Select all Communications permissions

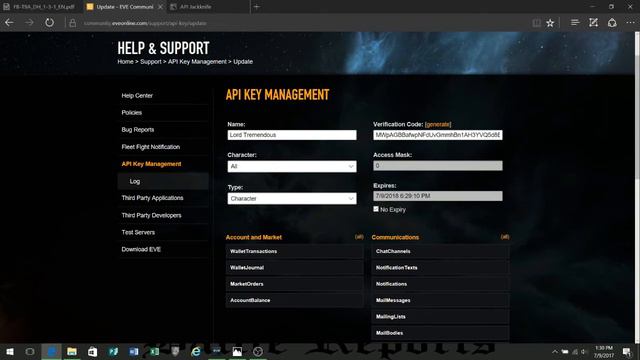[505, 237]
